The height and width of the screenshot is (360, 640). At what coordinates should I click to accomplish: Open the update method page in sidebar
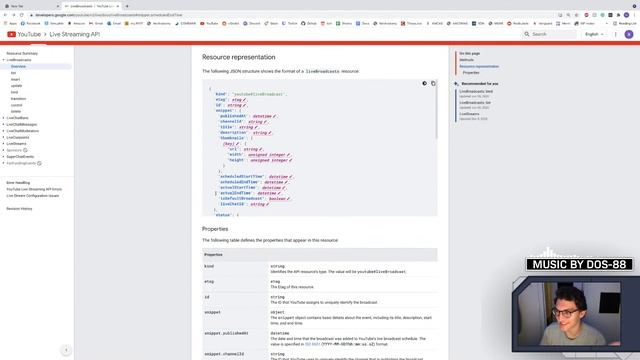coord(16,86)
